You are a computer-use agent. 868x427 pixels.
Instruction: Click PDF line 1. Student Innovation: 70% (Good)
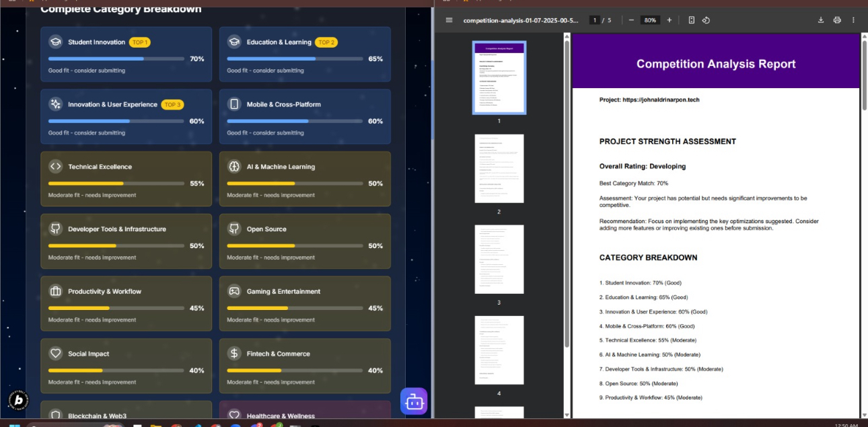click(x=641, y=283)
